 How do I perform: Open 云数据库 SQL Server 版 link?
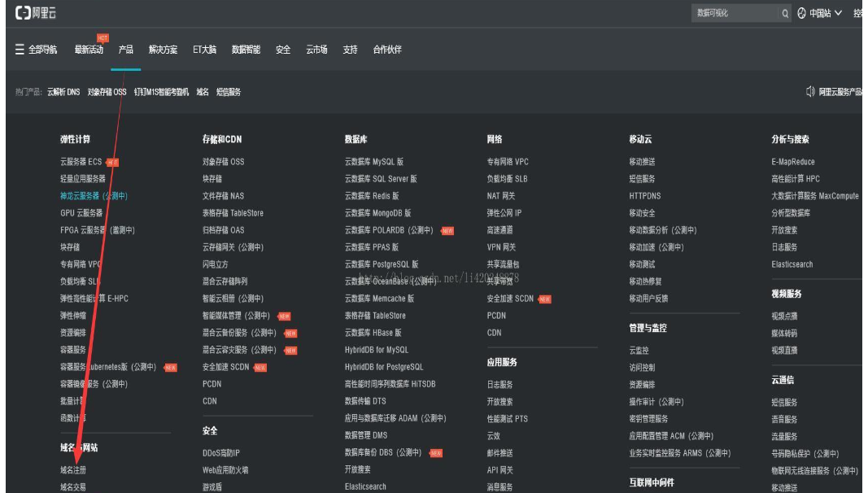coord(381,179)
